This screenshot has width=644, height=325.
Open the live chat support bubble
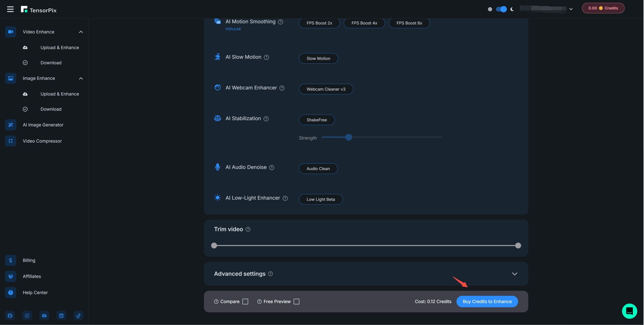click(629, 311)
